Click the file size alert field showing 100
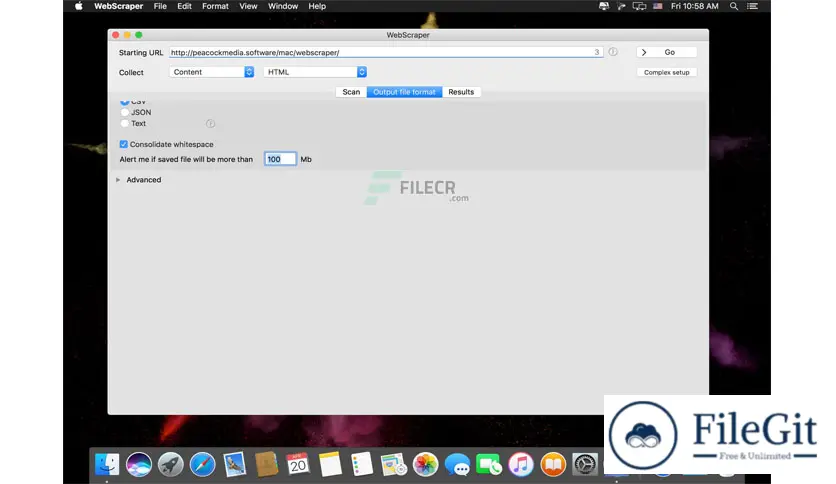Image resolution: width=836 pixels, height=484 pixels. (280, 159)
